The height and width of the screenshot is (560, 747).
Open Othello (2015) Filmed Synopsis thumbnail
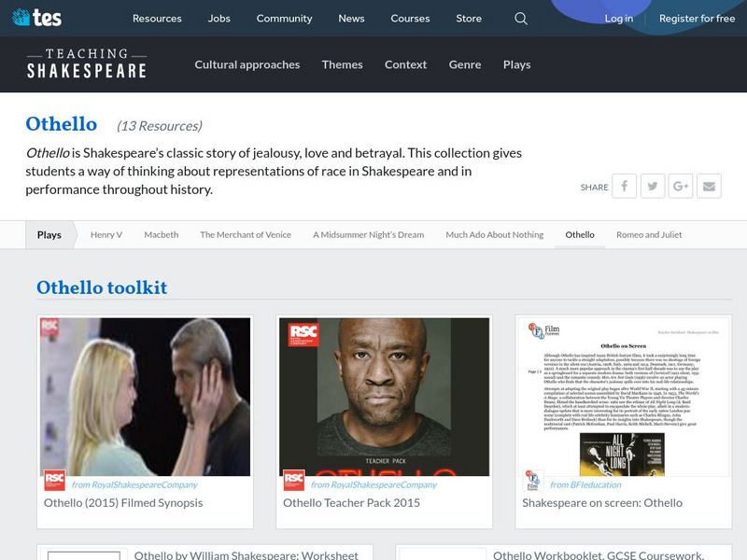(x=146, y=397)
